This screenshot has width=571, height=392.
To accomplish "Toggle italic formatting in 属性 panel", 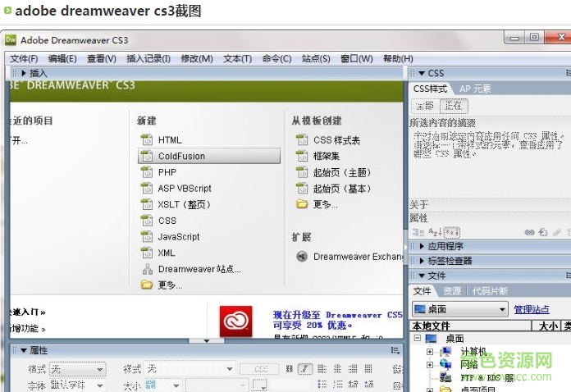I will (x=305, y=369).
